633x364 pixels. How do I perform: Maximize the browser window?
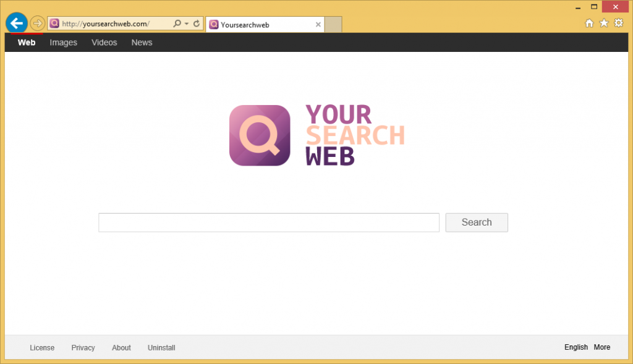(594, 7)
